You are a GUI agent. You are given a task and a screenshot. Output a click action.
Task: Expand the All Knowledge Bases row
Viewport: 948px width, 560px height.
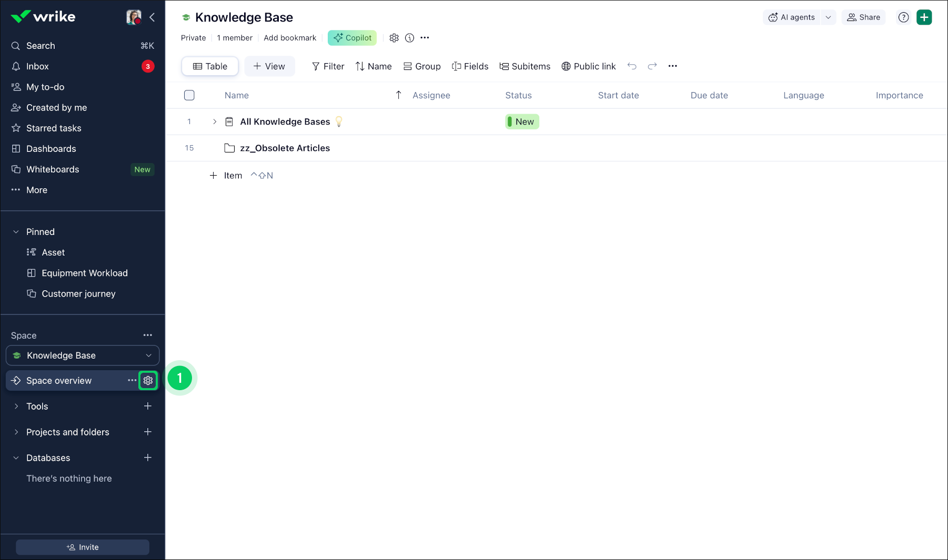(215, 121)
